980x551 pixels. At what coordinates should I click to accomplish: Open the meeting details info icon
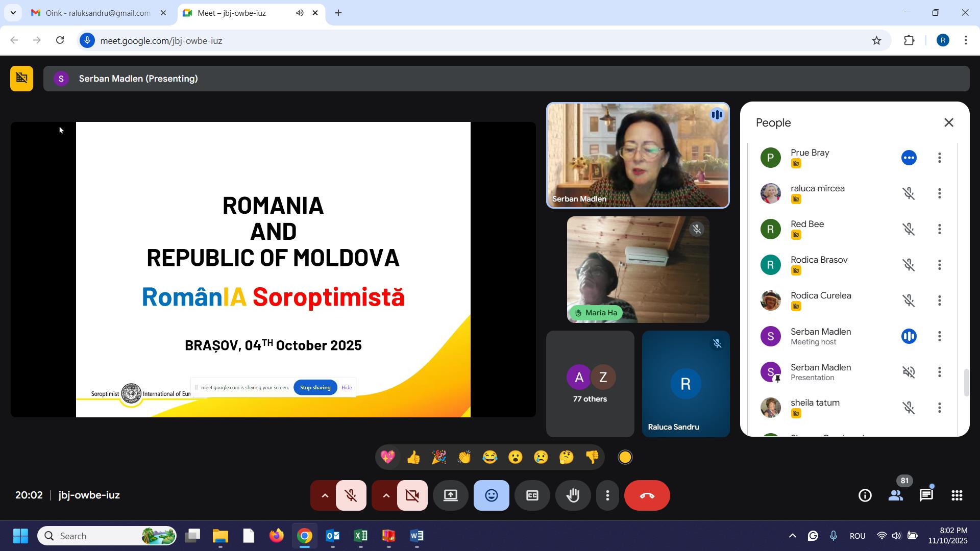[865, 495]
